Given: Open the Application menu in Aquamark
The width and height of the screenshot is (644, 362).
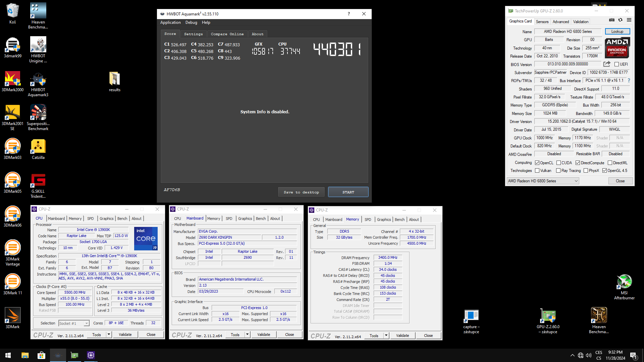Looking at the screenshot, I should tap(170, 22).
